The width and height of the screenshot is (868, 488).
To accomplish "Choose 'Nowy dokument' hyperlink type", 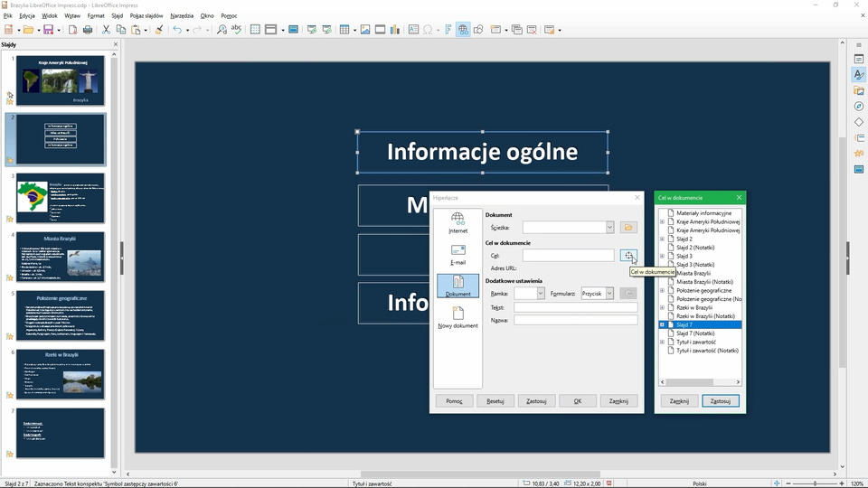I will [x=458, y=317].
